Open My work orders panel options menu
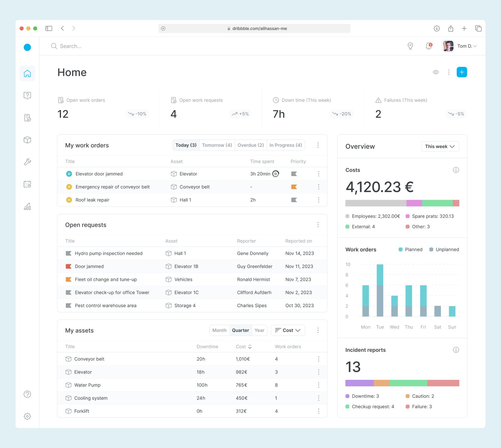The image size is (501, 448). point(318,145)
